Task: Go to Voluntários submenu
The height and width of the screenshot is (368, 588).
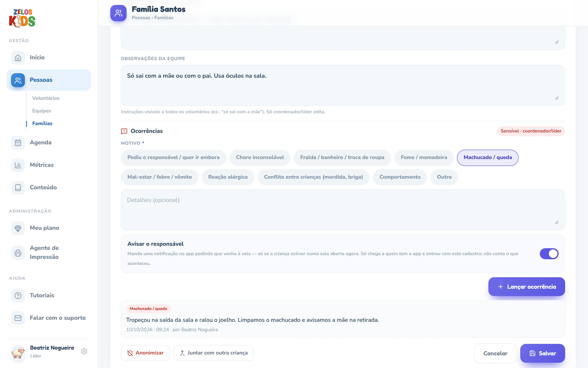Action: (x=46, y=98)
